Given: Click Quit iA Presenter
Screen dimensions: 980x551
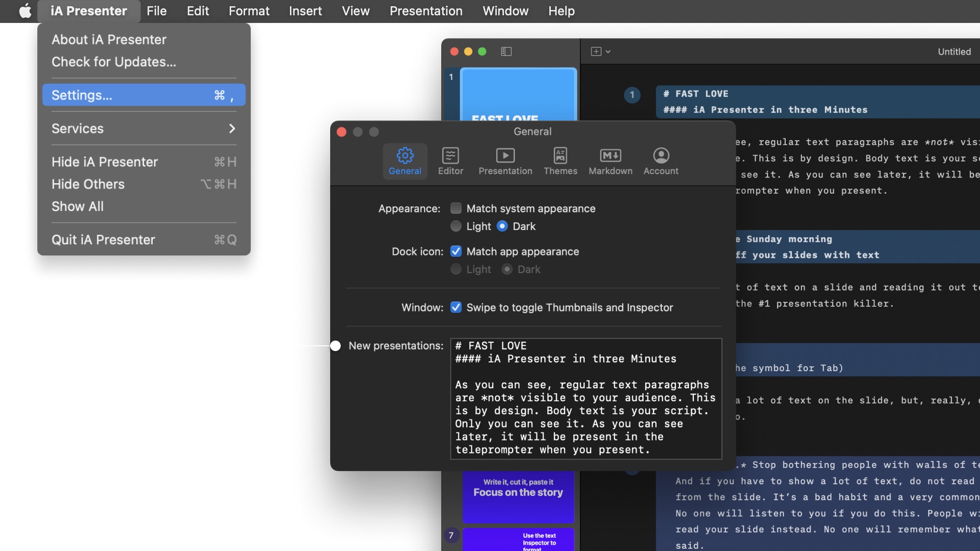Looking at the screenshot, I should point(103,239).
